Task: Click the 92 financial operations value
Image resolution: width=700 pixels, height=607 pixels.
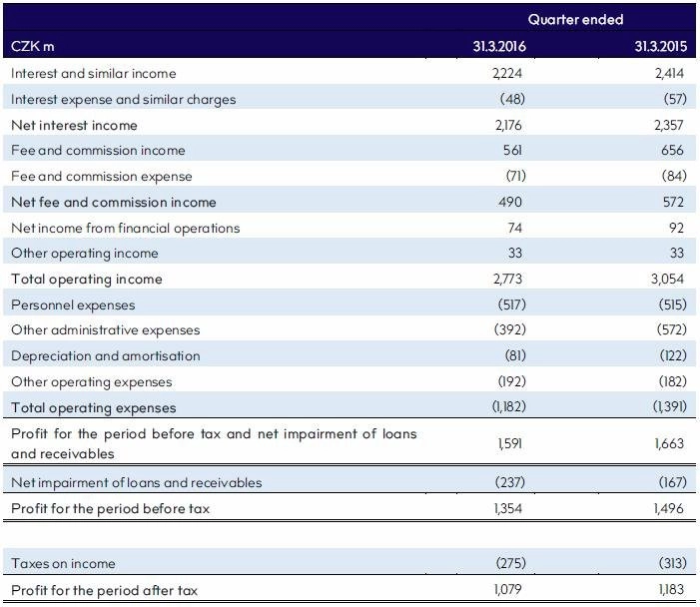Action: (x=676, y=228)
